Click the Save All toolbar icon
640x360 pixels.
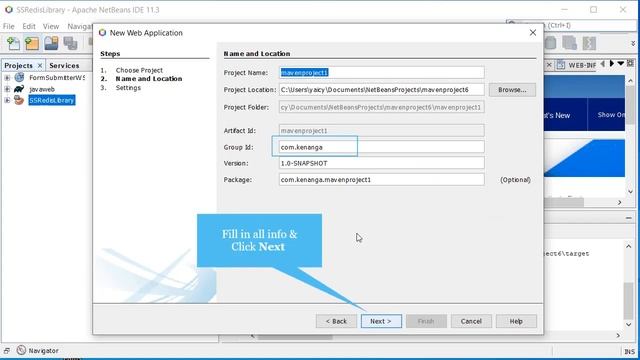point(70,43)
